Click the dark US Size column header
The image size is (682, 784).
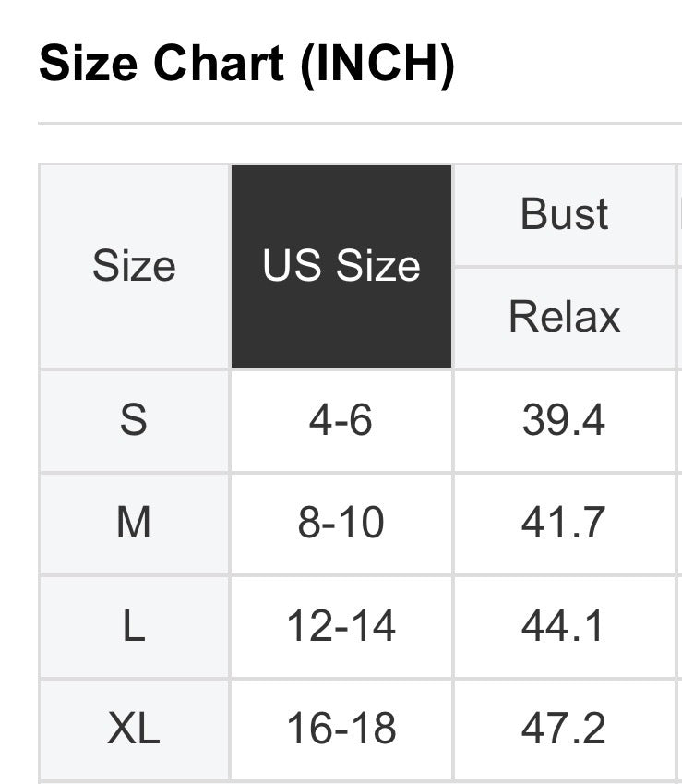click(341, 266)
